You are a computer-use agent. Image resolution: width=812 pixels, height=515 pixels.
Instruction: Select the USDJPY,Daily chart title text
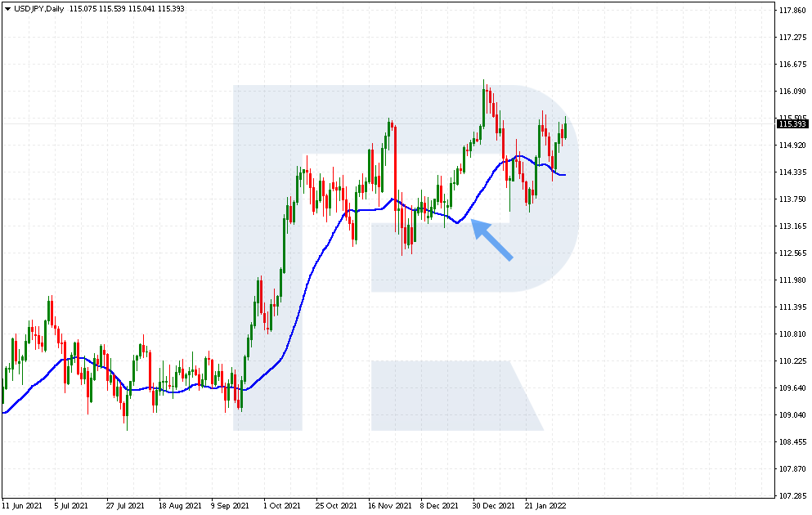pos(39,8)
